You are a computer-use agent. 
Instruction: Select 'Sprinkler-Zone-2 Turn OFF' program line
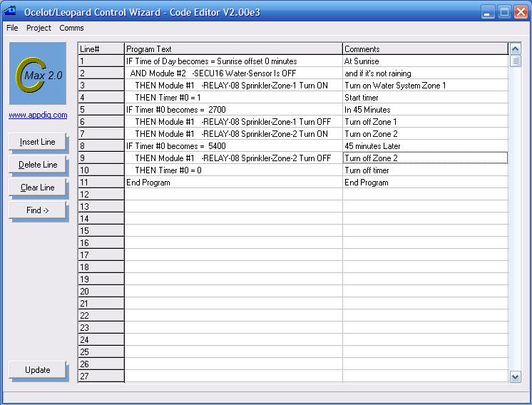(x=233, y=158)
